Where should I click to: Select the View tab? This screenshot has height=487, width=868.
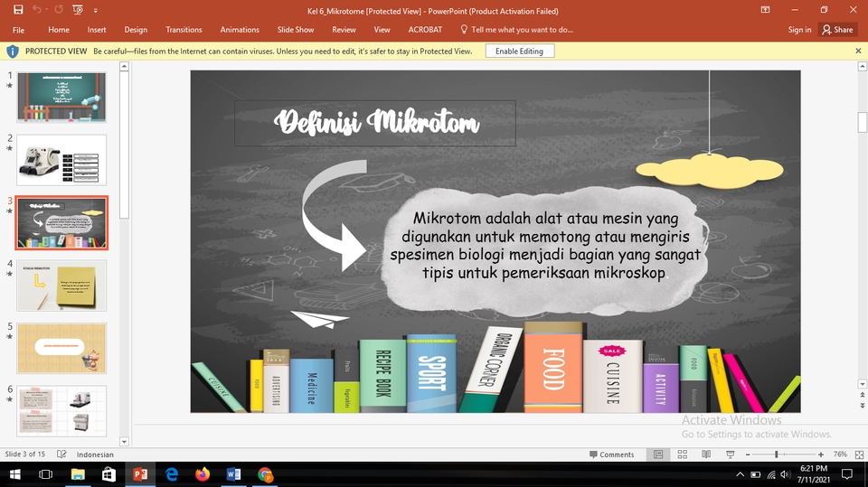click(382, 30)
